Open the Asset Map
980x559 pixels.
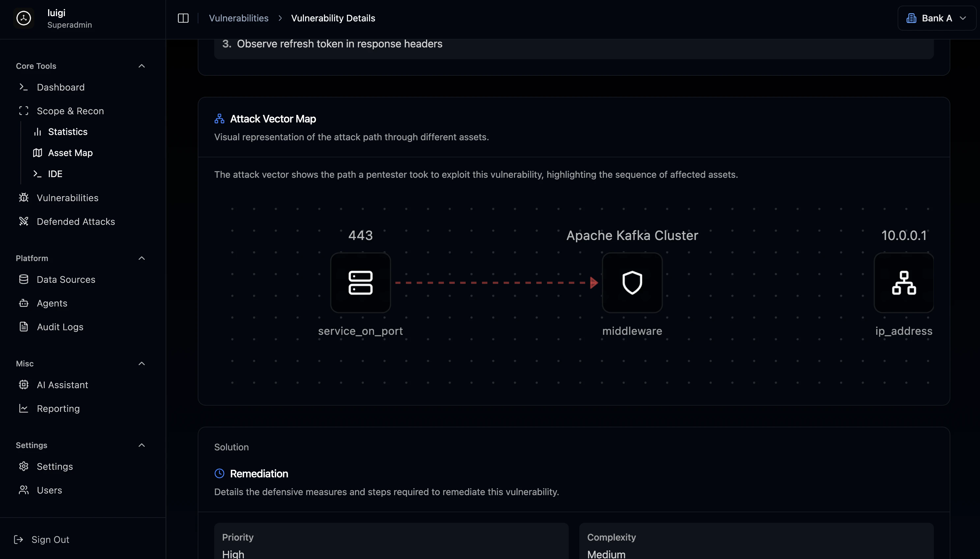pos(70,153)
